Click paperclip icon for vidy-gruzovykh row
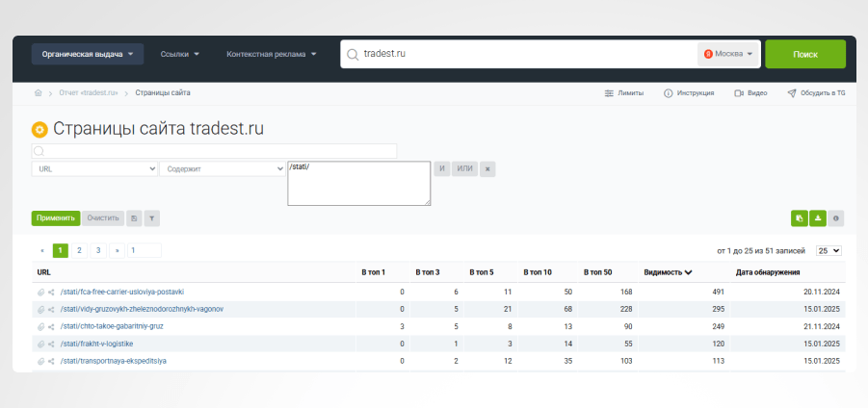This screenshot has height=408, width=868. click(40, 310)
